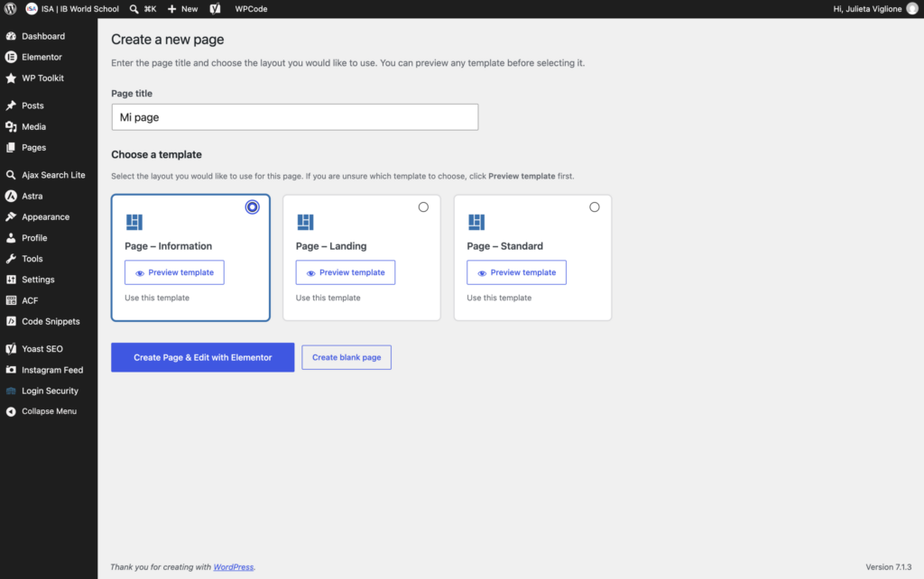Screen dimensions: 924x579
Task: Click the user avatar in admin bar
Action: [x=911, y=9]
